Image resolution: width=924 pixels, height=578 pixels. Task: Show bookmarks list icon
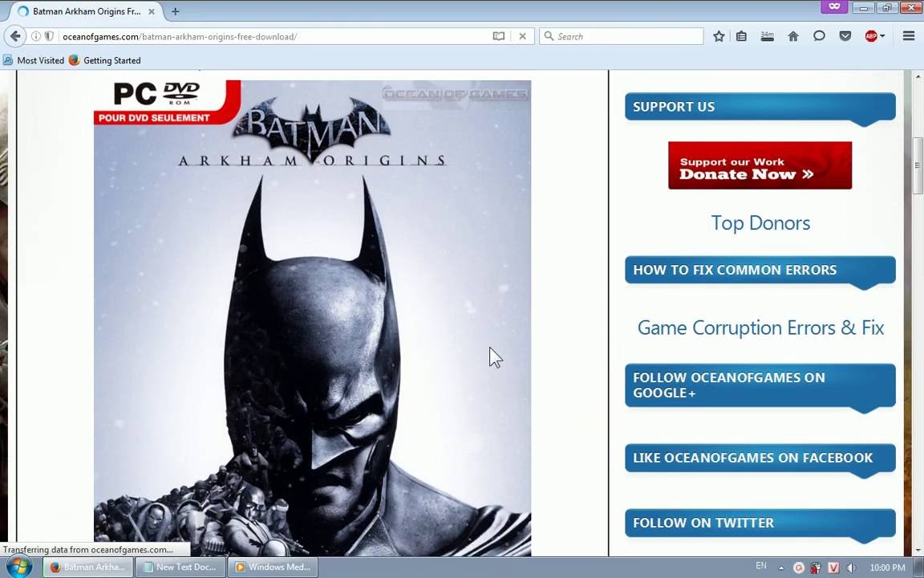coord(741,37)
